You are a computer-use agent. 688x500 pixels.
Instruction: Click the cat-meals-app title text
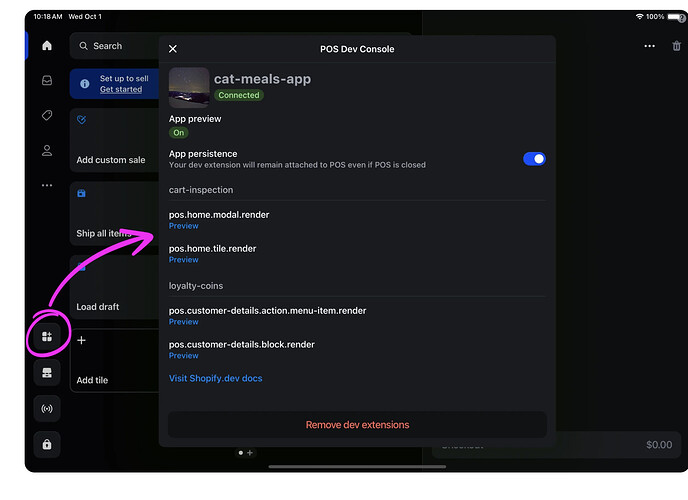[262, 79]
